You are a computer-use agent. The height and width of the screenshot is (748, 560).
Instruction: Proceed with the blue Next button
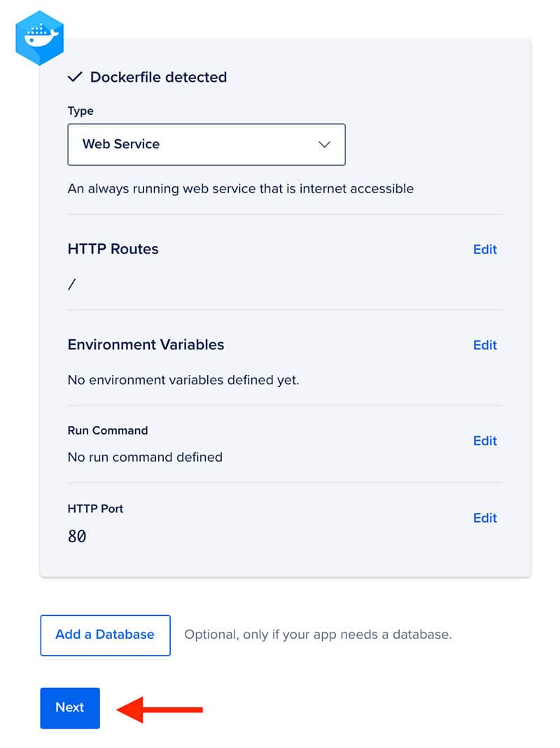pyautogui.click(x=70, y=708)
